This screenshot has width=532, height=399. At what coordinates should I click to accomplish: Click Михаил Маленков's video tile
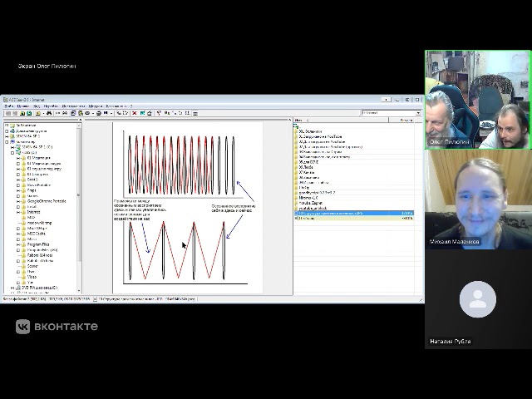point(477,199)
